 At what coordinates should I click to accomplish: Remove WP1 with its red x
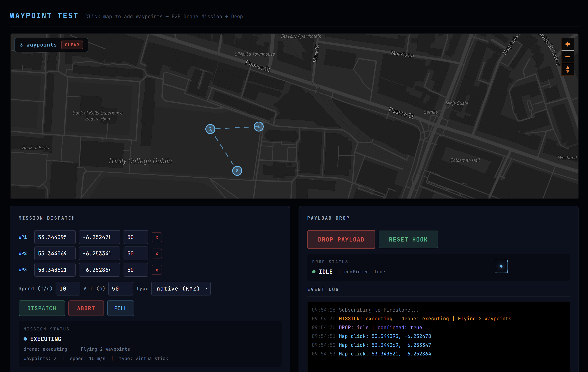(157, 237)
